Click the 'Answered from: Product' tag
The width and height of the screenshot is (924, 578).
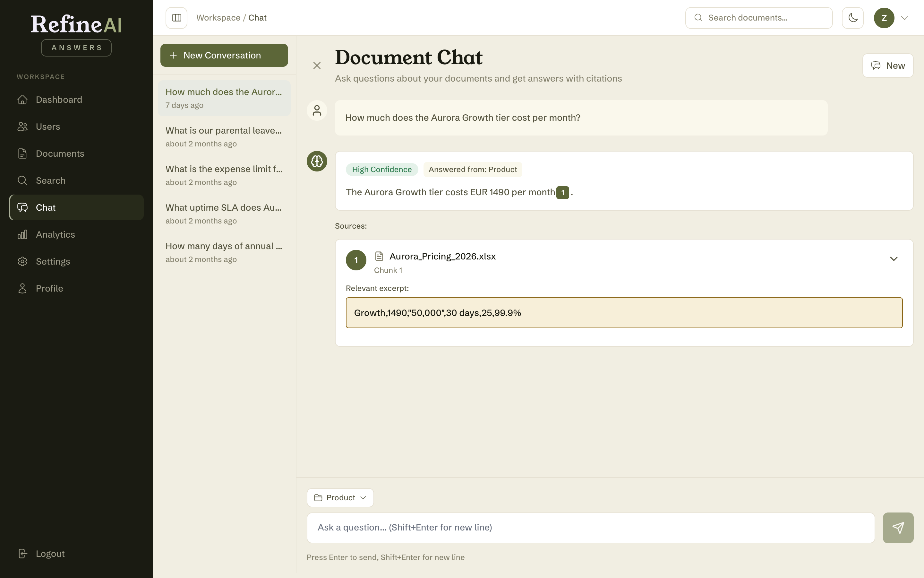[472, 169]
